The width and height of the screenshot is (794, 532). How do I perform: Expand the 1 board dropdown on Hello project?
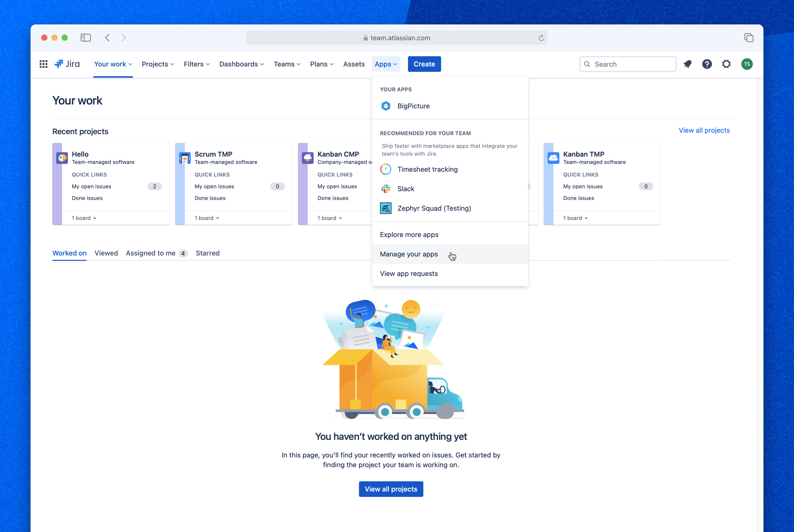[x=84, y=218]
